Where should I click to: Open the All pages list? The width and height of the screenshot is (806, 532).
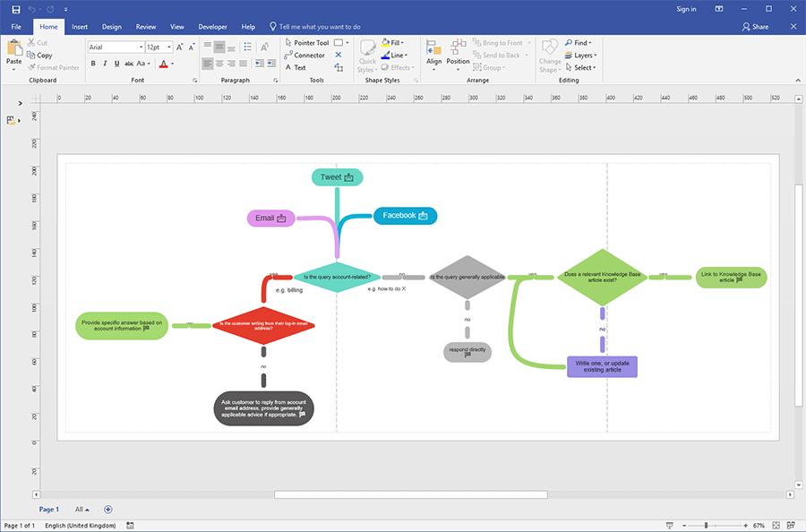81,510
